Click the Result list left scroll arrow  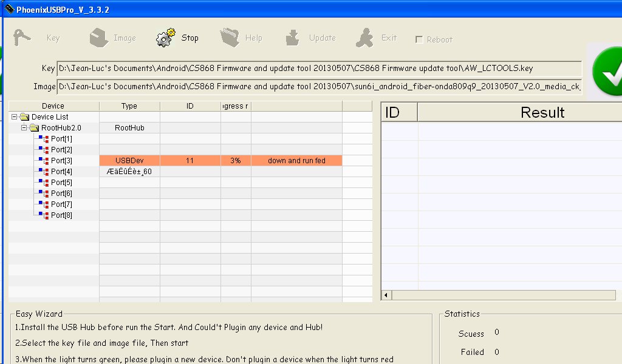point(386,295)
